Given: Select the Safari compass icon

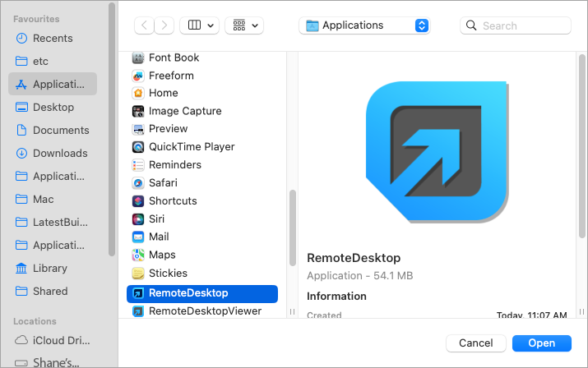Looking at the screenshot, I should tap(139, 183).
